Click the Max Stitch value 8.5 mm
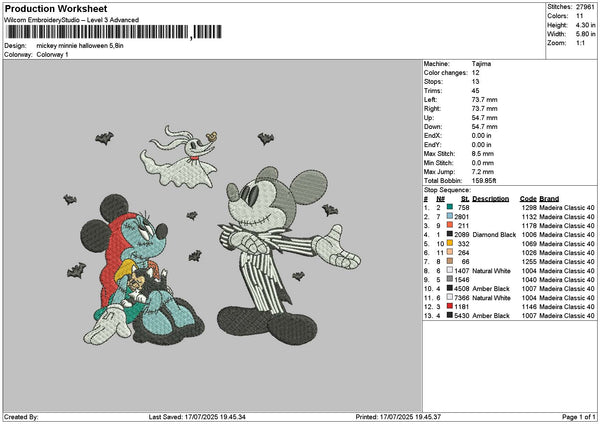Screen dimensions: 600x424 483,153
